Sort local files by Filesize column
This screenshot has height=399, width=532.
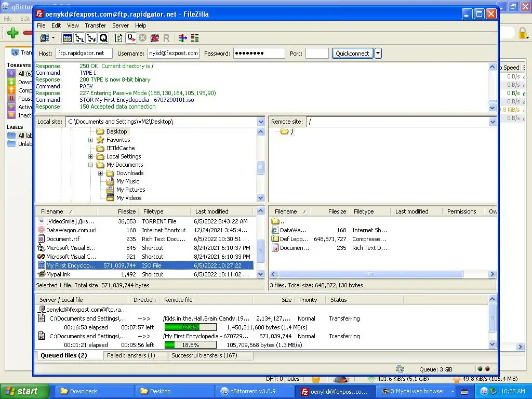[x=117, y=211]
